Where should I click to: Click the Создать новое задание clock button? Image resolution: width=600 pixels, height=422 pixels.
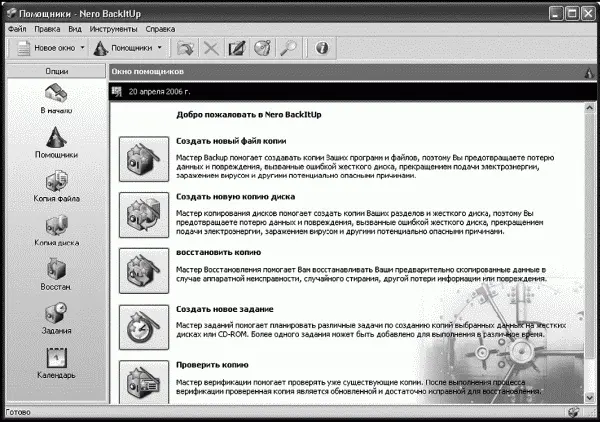click(144, 327)
